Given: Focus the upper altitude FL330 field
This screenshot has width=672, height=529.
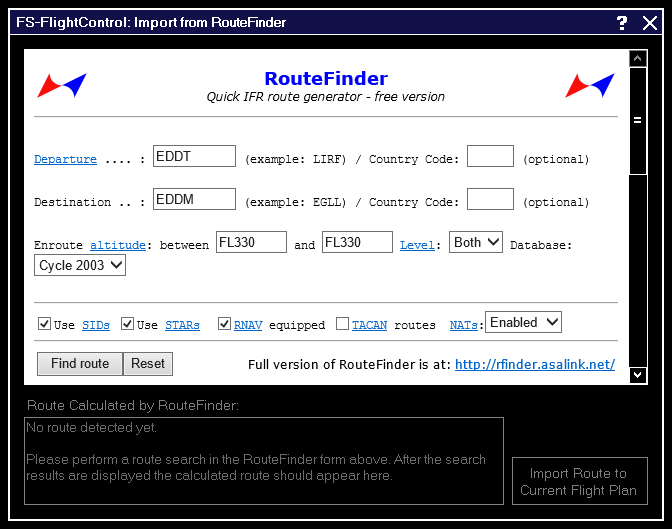Looking at the screenshot, I should coord(357,242).
